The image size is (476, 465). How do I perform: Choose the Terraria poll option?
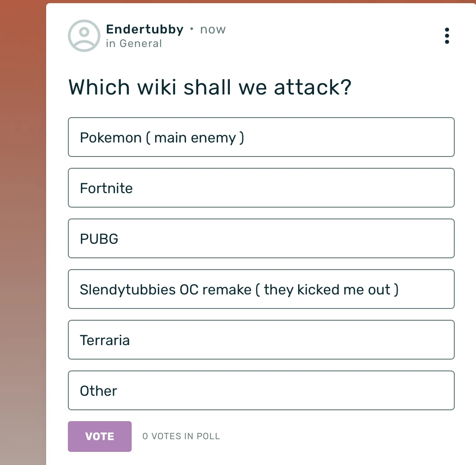(x=261, y=340)
